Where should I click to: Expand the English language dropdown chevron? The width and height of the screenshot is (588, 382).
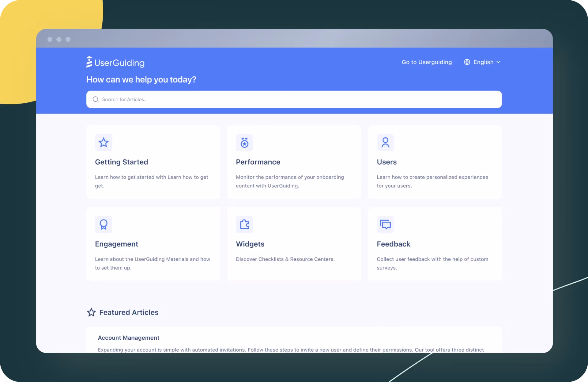click(498, 62)
